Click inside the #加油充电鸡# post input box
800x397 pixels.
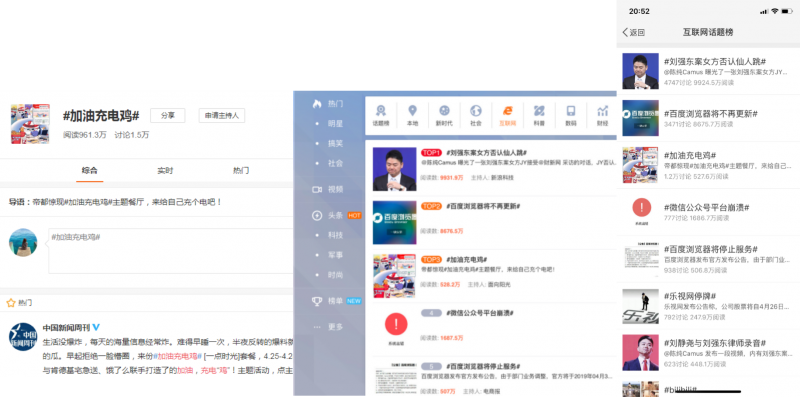pyautogui.click(x=171, y=251)
